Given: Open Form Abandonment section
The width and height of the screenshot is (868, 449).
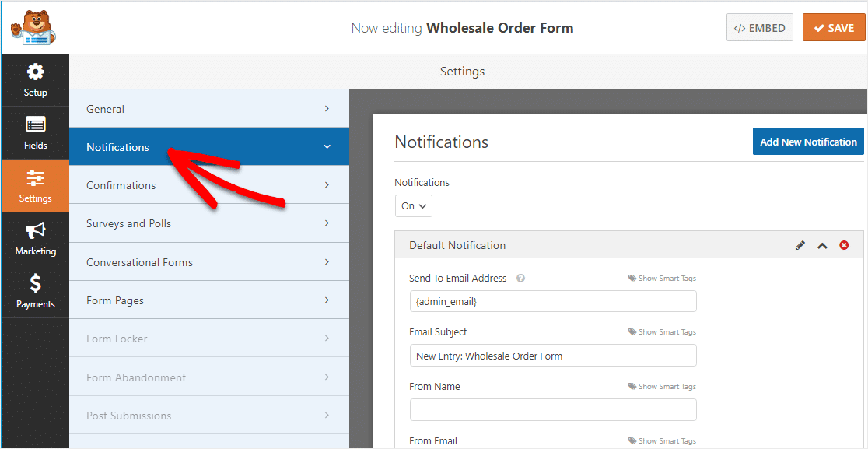Looking at the screenshot, I should pos(209,377).
